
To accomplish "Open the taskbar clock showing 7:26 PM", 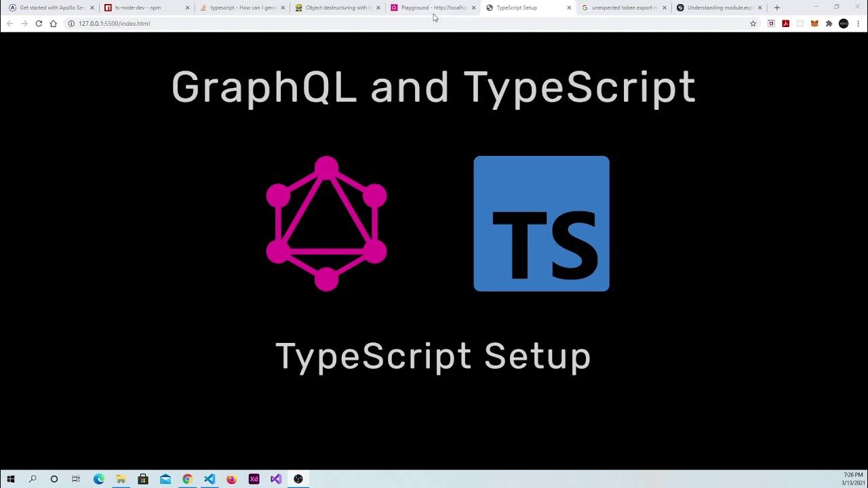I will [x=852, y=479].
